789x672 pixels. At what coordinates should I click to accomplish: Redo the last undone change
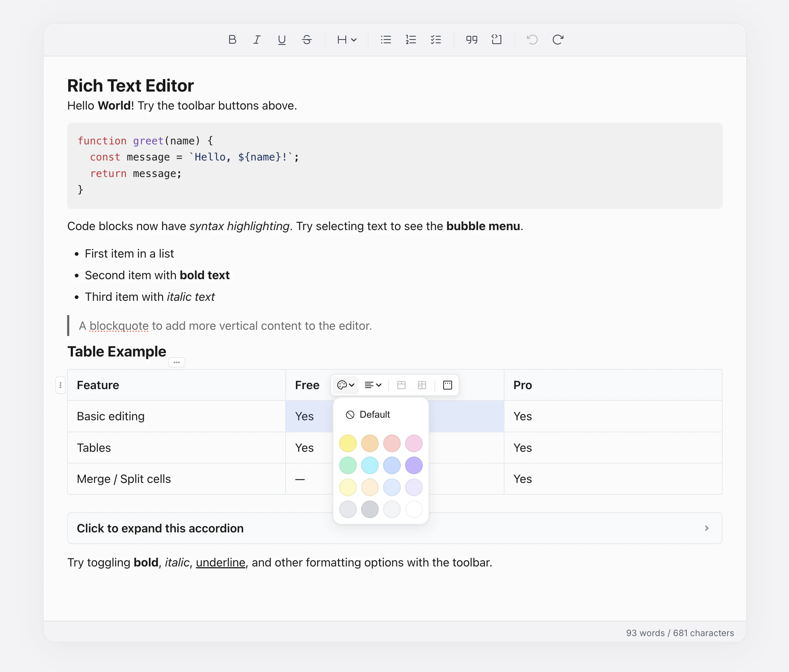pyautogui.click(x=558, y=40)
